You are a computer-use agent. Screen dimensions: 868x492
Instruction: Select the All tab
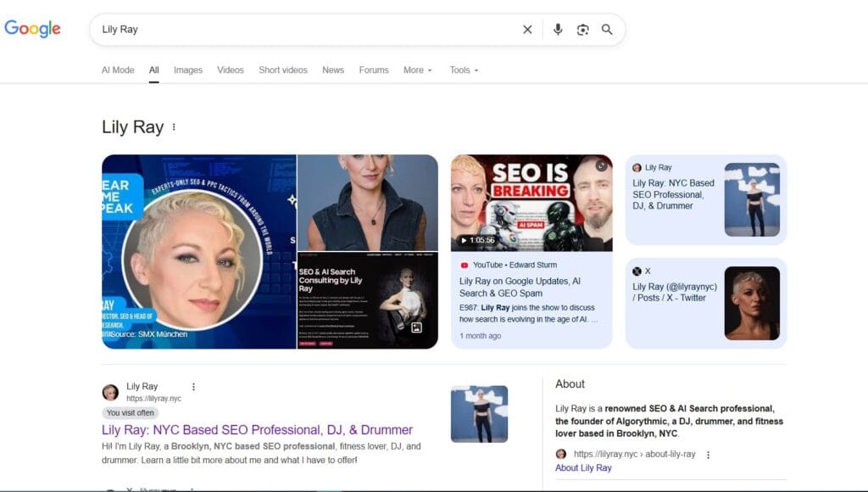(x=154, y=70)
